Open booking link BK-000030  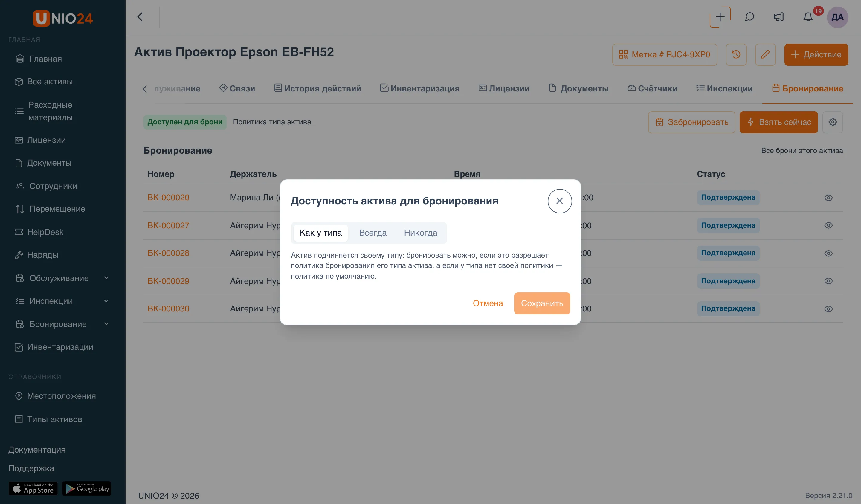point(168,308)
